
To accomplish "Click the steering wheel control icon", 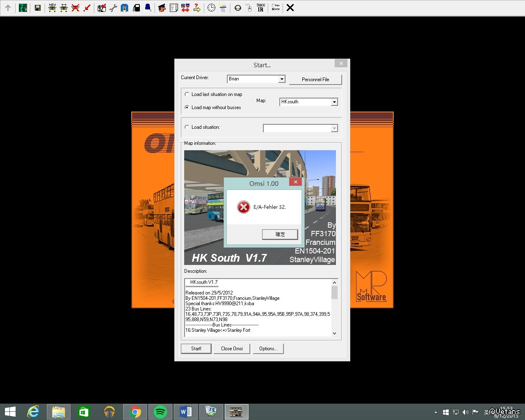I will [x=238, y=8].
